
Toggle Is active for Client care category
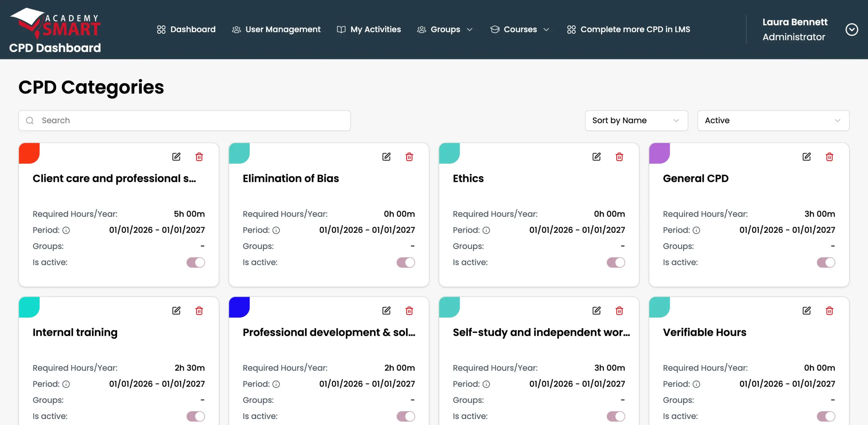tap(196, 263)
